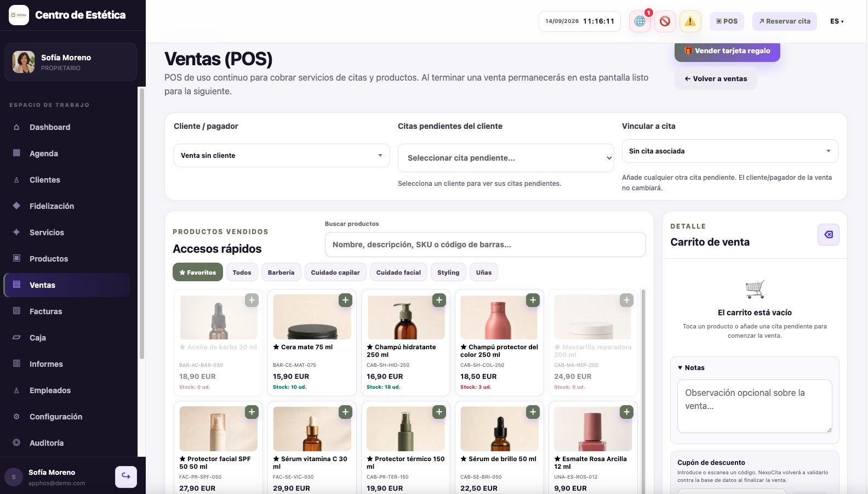The width and height of the screenshot is (868, 494).
Task: Click the Cera mate product thumbnail
Action: point(312,317)
